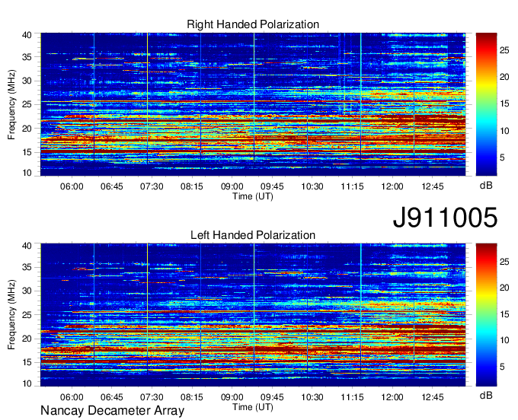
Task: Click "Frequency (MHz)" beside the Left Handed plot
Action: click(x=11, y=315)
